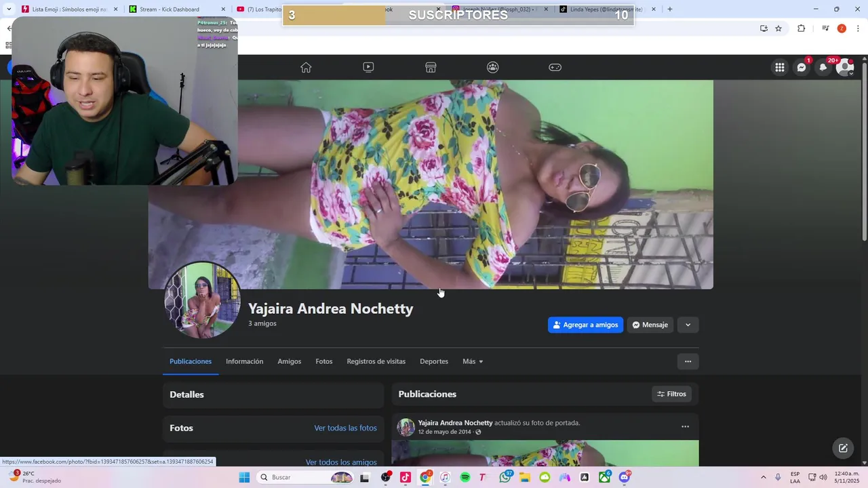Click Agregar a amigos button
Screen dimensions: 868x488
coord(586,325)
